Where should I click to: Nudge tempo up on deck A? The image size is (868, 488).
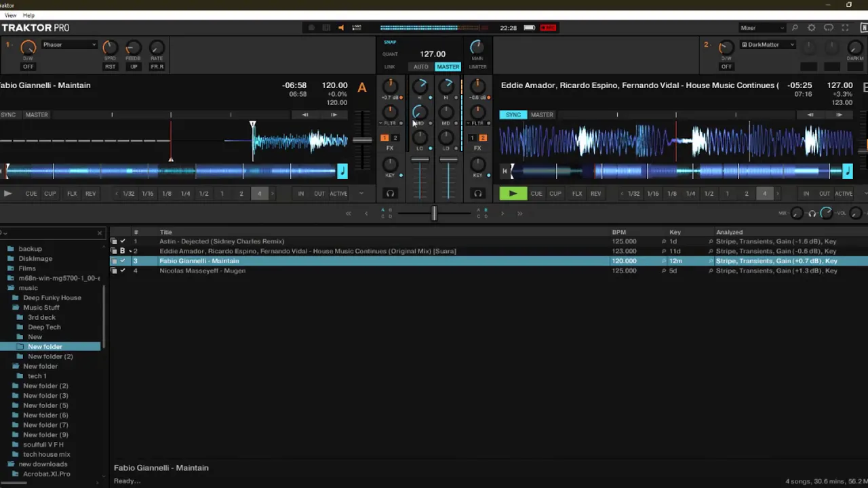click(x=334, y=115)
